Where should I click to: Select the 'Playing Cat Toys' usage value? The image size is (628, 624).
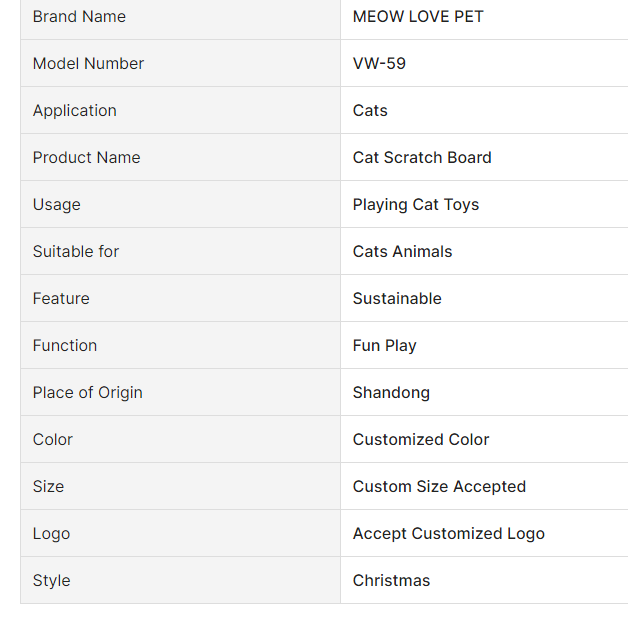pos(416,204)
